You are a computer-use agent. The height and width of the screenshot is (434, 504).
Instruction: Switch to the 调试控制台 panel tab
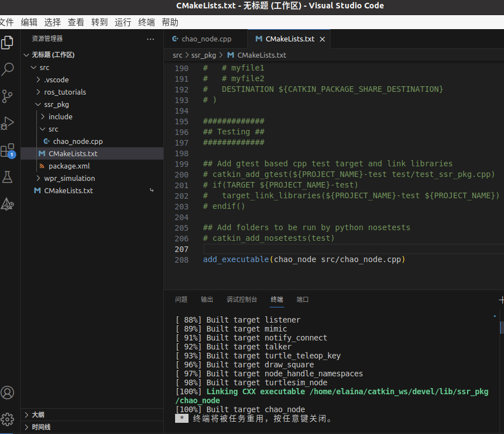(242, 300)
